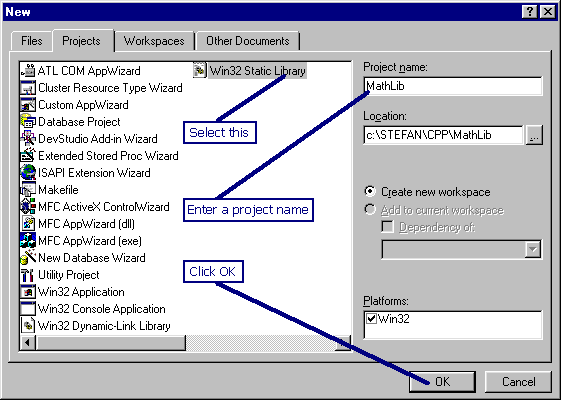Select the Database Project icon

click(28, 122)
